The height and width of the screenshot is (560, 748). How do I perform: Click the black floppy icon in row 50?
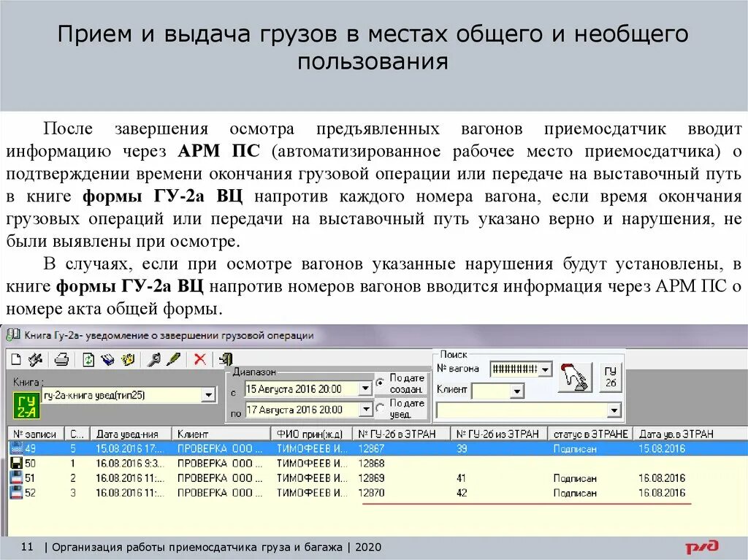pos(17,463)
